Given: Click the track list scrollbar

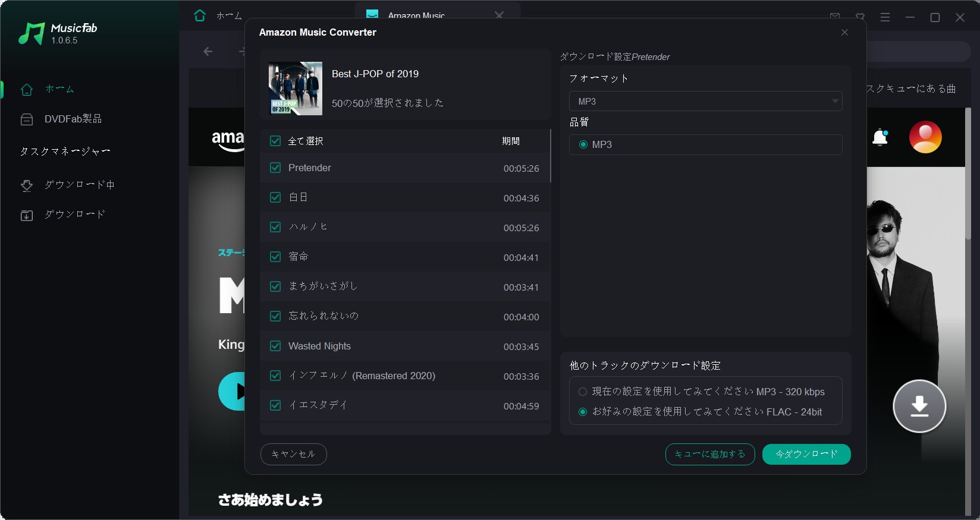Looking at the screenshot, I should pos(550,156).
